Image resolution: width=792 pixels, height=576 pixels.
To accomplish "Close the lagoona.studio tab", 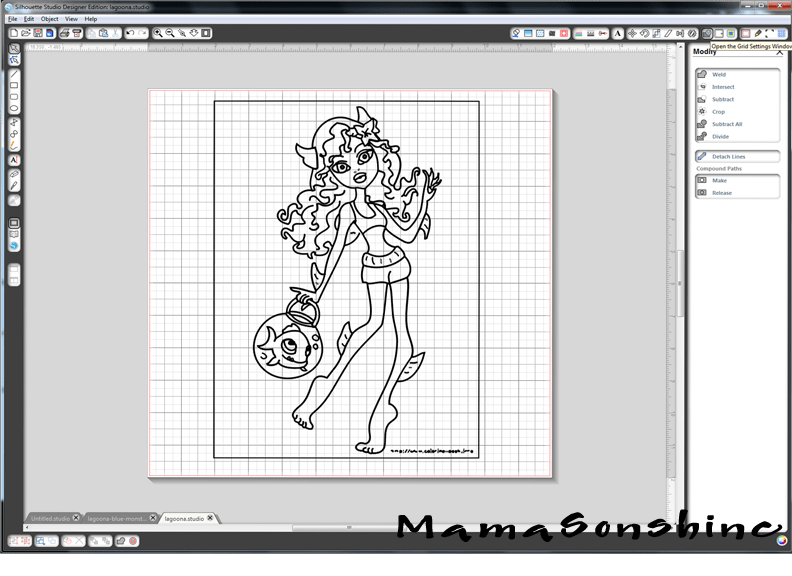I will tap(212, 519).
